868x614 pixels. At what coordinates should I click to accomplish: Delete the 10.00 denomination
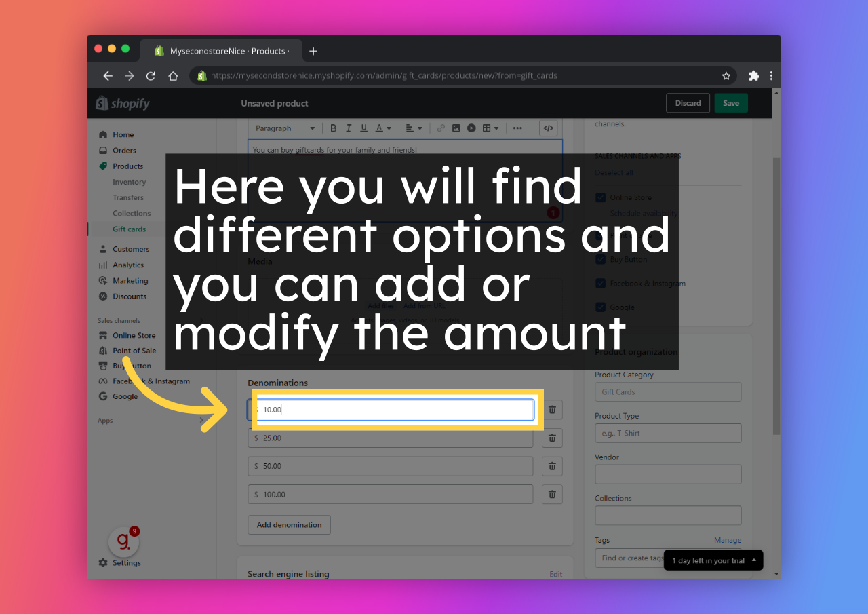[552, 410]
